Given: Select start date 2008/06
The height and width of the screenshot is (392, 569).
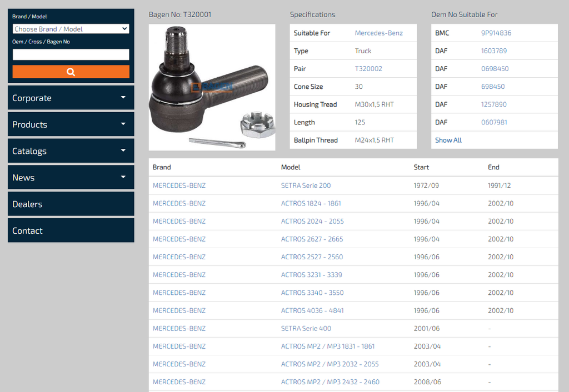Looking at the screenshot, I should (x=427, y=382).
